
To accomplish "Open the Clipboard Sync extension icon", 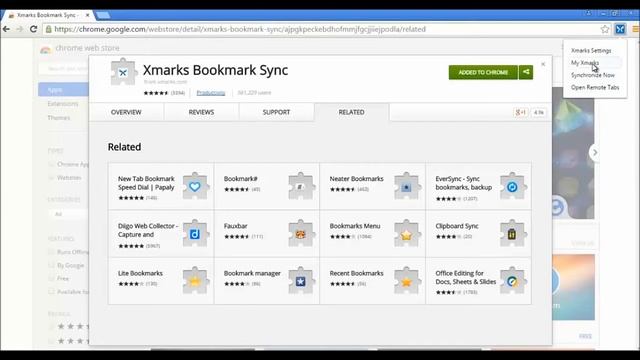I will (x=513, y=233).
